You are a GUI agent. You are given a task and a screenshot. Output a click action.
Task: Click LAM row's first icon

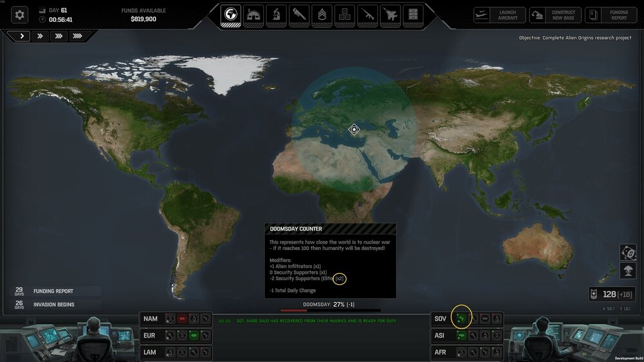point(170,352)
